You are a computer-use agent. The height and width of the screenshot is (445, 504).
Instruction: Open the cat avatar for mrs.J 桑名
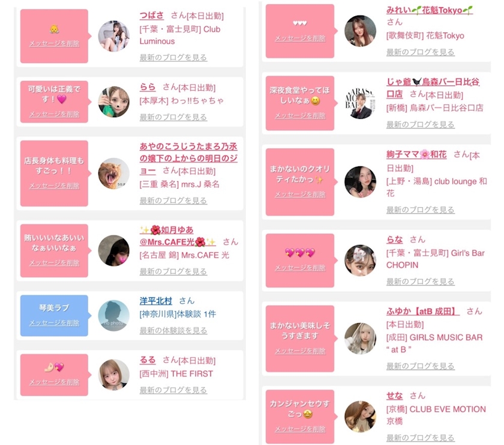114,174
